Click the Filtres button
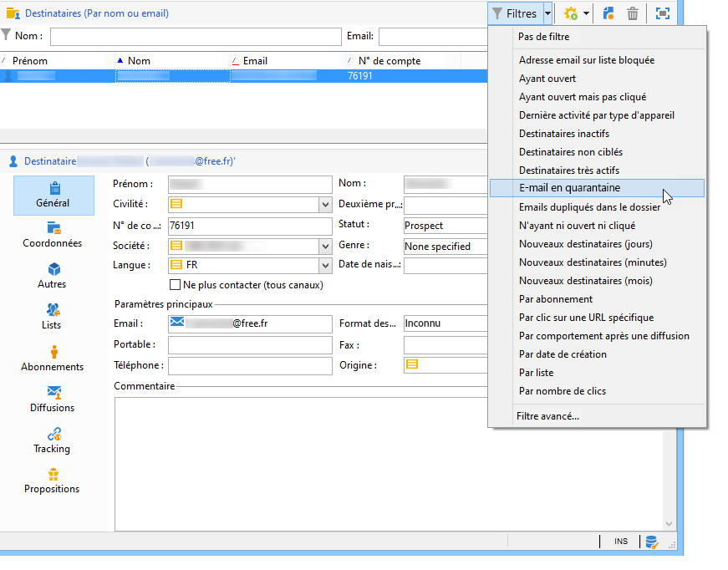 pos(516,13)
